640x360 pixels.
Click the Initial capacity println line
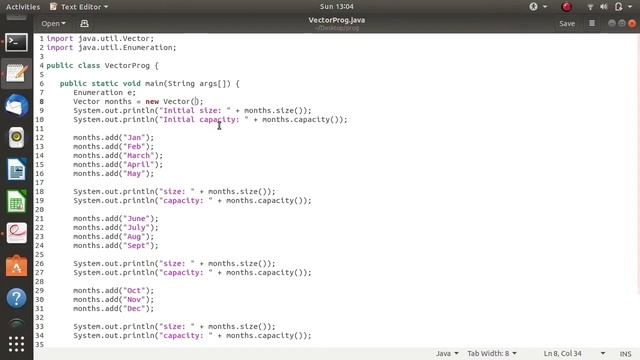click(x=210, y=119)
